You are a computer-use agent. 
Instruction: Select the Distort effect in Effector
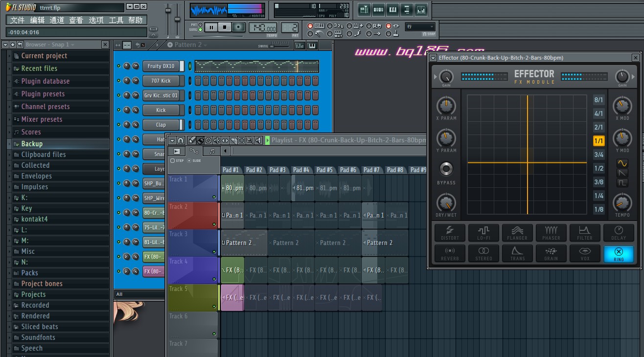click(450, 233)
